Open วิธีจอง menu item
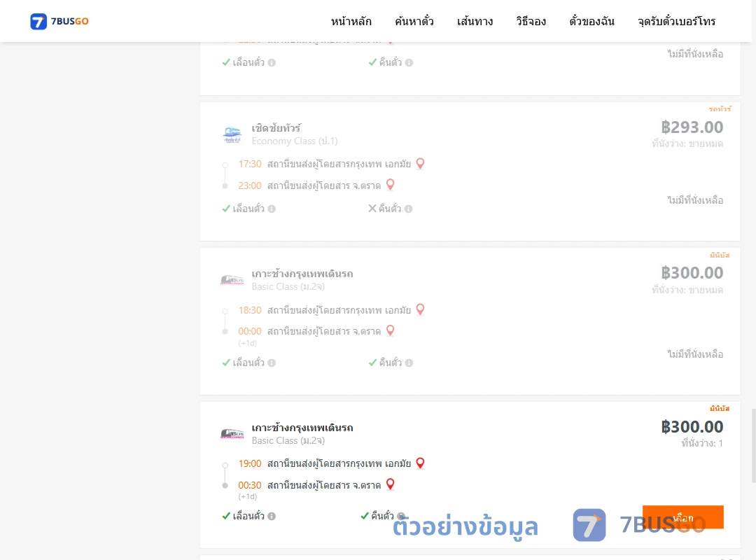 pos(531,21)
